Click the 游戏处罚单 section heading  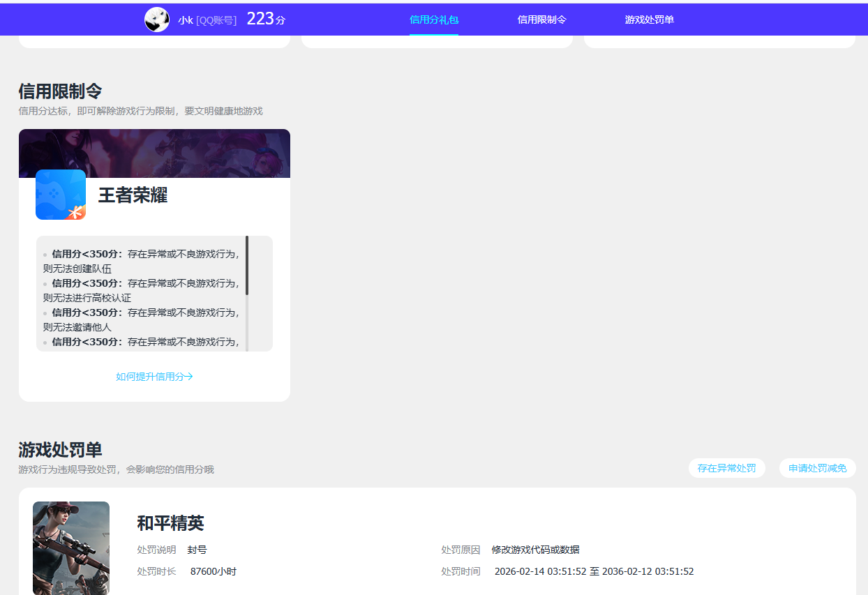pos(60,450)
